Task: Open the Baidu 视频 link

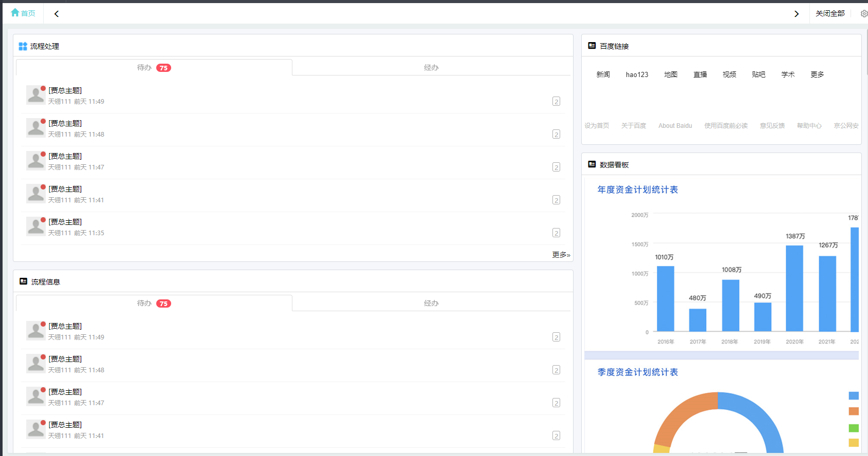Action: click(x=729, y=74)
